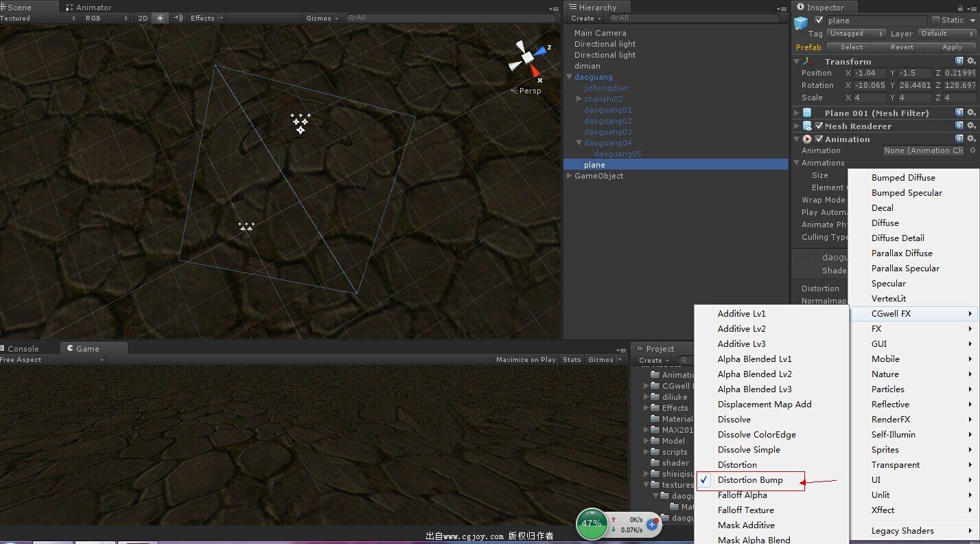Viewport: 980px width, 544px height.
Task: Click the Animation component help icon
Action: [959, 139]
